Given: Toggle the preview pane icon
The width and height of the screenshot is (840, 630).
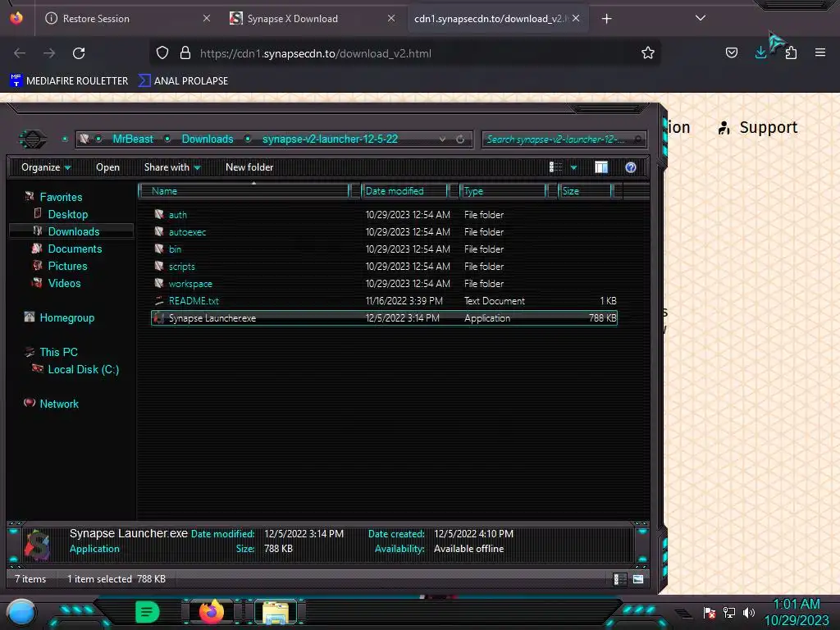Looking at the screenshot, I should click(x=601, y=167).
